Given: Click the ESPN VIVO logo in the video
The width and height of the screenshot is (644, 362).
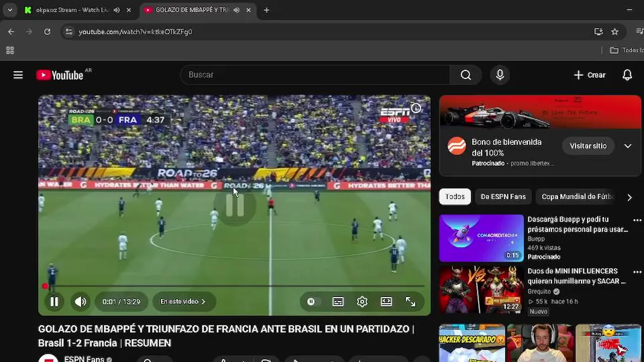Looking at the screenshot, I should coord(395,115).
